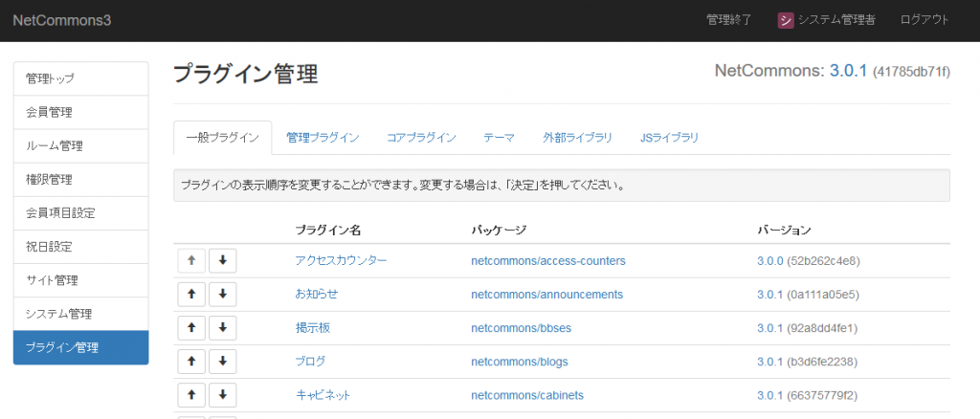Move キャビネット plugin up
The image size is (980, 419).
click(x=191, y=395)
